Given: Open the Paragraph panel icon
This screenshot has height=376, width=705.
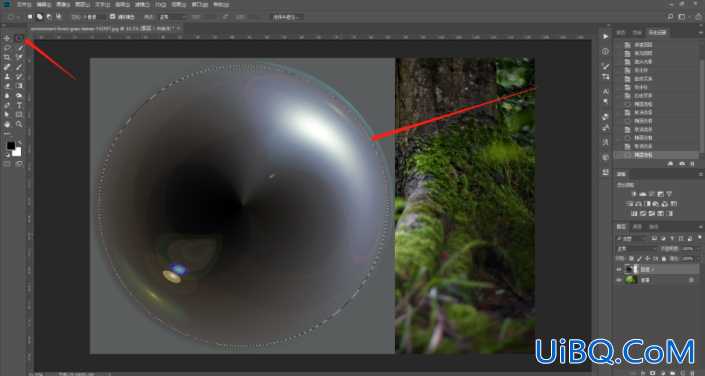Looking at the screenshot, I should click(606, 102).
